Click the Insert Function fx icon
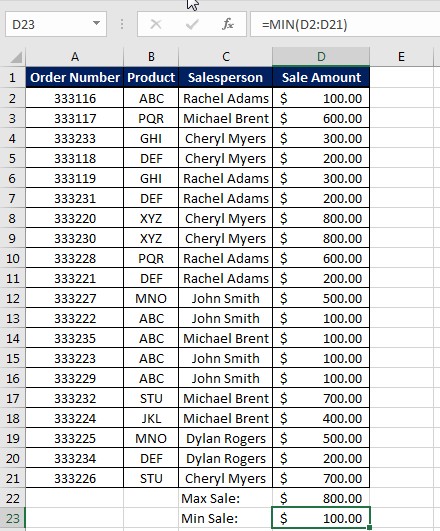Image resolution: width=440 pixels, height=531 pixels. point(228,24)
